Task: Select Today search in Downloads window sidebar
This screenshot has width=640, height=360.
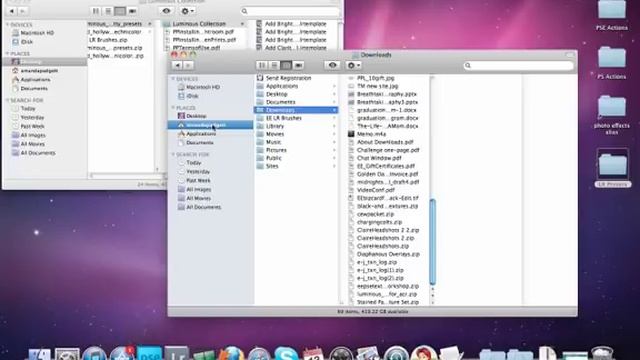Action: pyautogui.click(x=193, y=163)
